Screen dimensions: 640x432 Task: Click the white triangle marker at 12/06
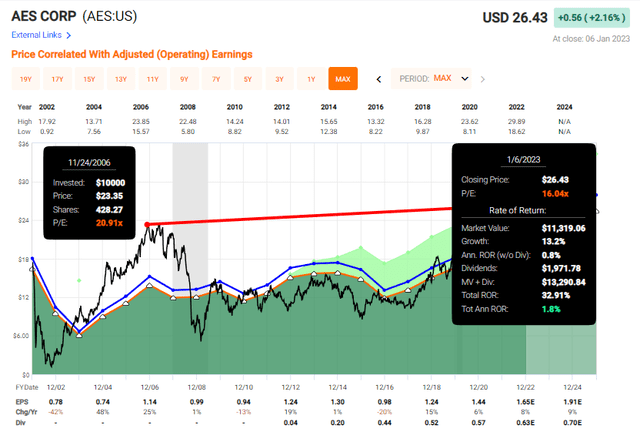click(149, 285)
